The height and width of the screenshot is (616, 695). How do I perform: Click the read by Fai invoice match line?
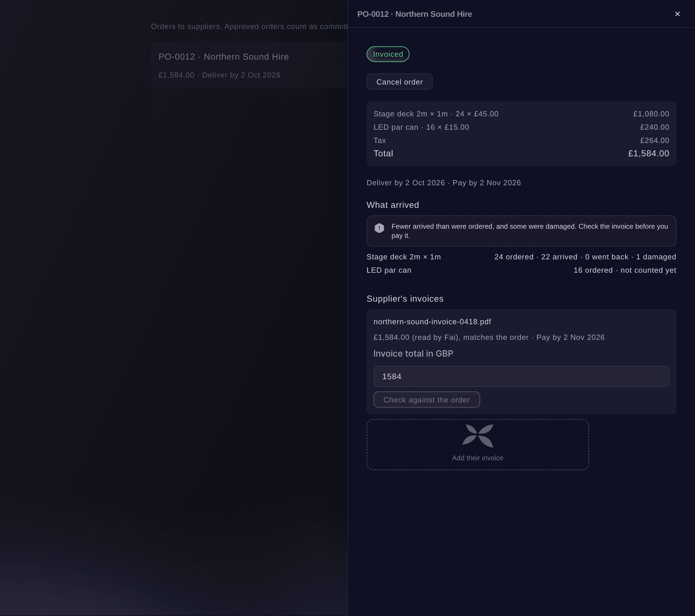[489, 338]
